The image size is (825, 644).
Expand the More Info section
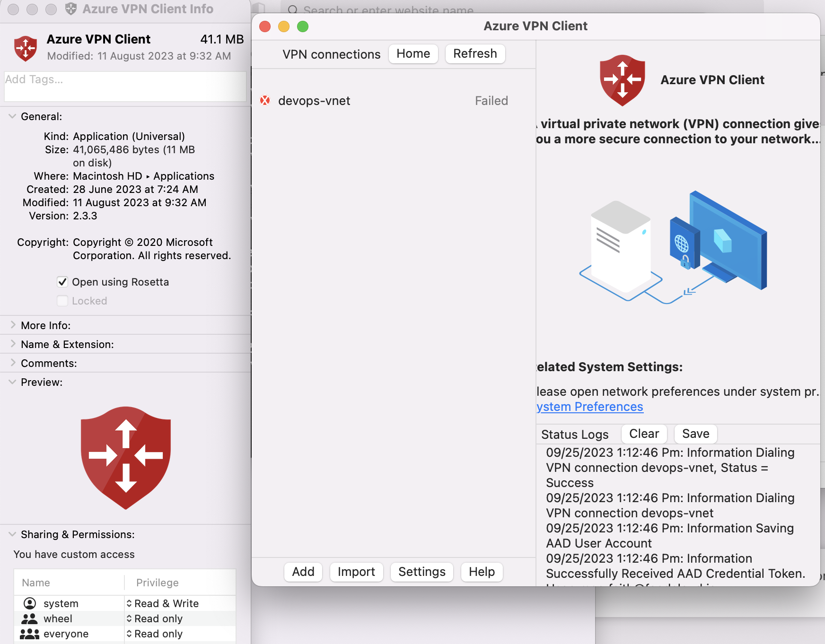pos(13,325)
